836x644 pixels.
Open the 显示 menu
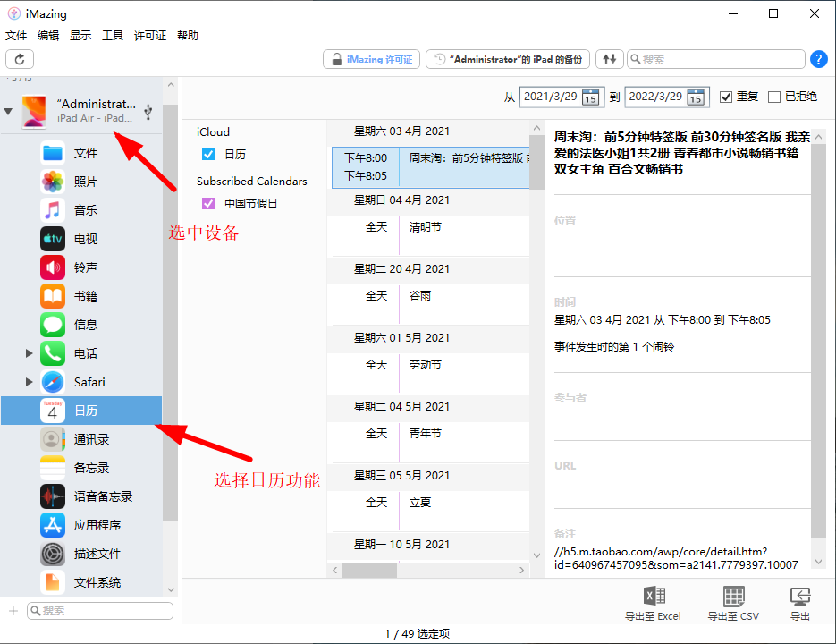coord(80,35)
